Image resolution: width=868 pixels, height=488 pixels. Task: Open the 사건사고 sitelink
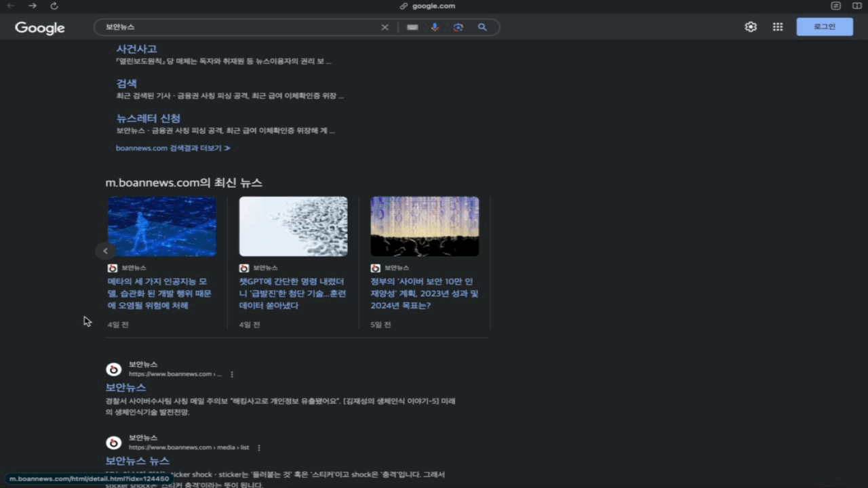coord(136,49)
